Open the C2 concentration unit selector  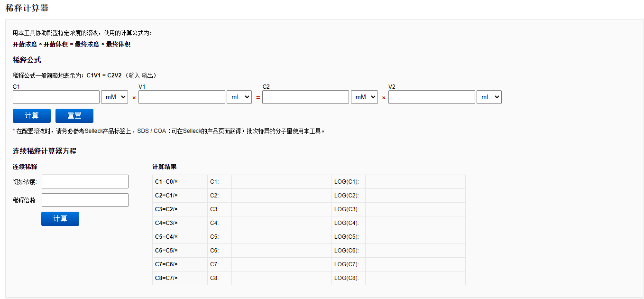click(x=364, y=97)
